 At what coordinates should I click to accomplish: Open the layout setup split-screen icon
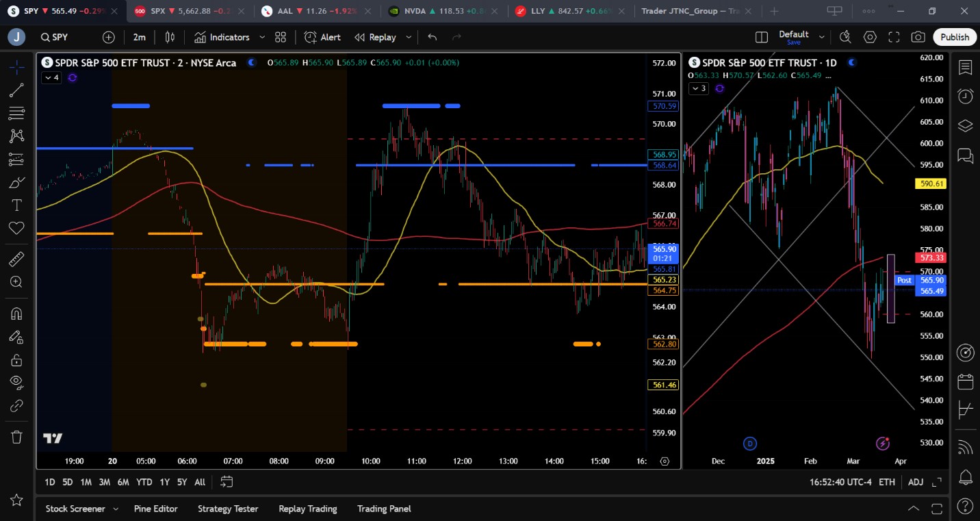(x=762, y=37)
